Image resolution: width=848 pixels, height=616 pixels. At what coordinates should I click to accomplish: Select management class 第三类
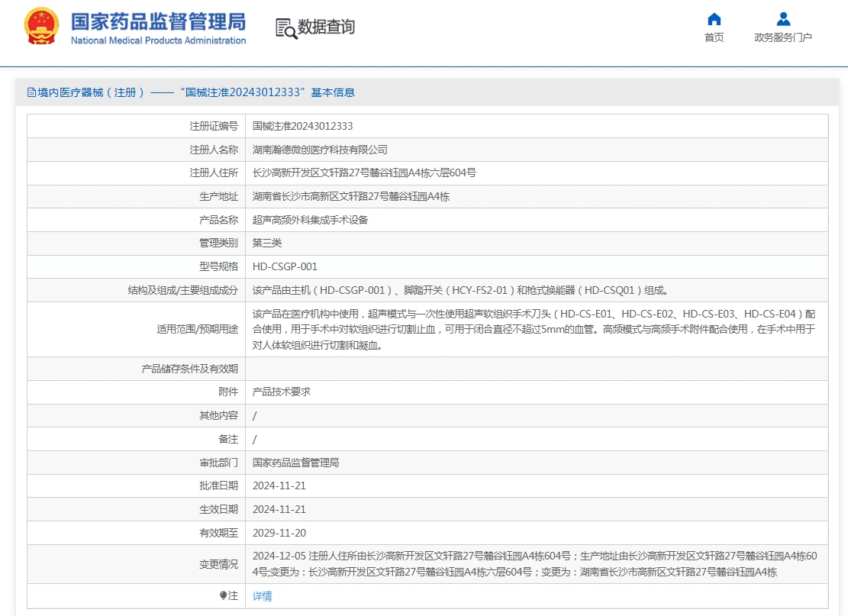point(267,243)
